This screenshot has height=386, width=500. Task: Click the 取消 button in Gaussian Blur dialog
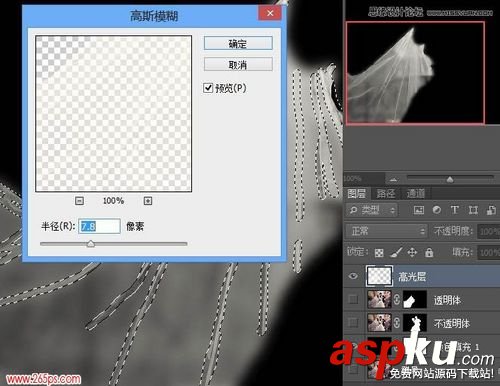238,64
